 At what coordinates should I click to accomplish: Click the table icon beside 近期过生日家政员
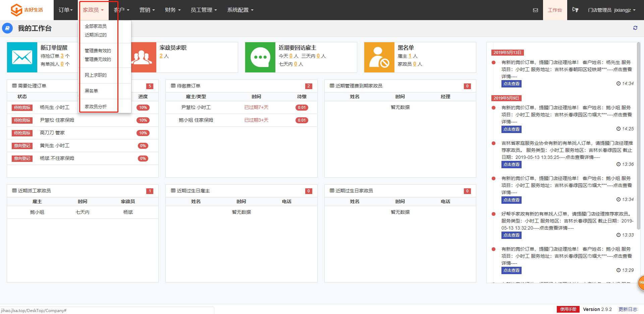coord(332,191)
